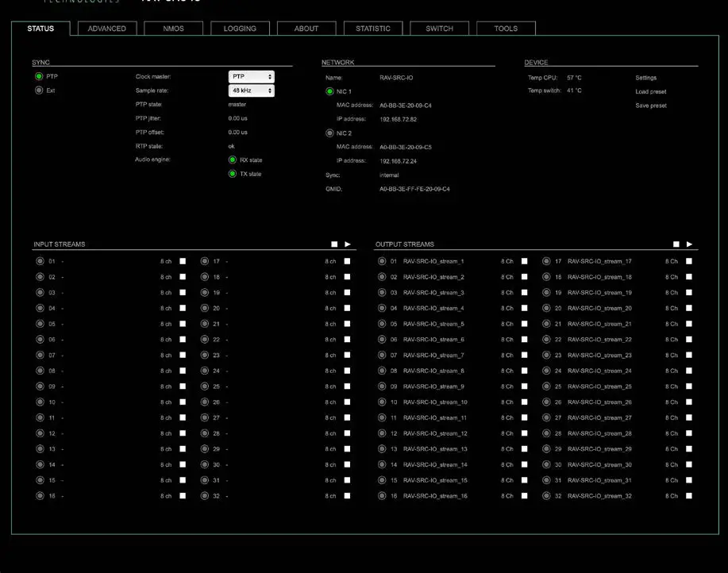Open RAV-SRC-IO_stream_27 output entry
The width and height of the screenshot is (728, 573).
(599, 417)
